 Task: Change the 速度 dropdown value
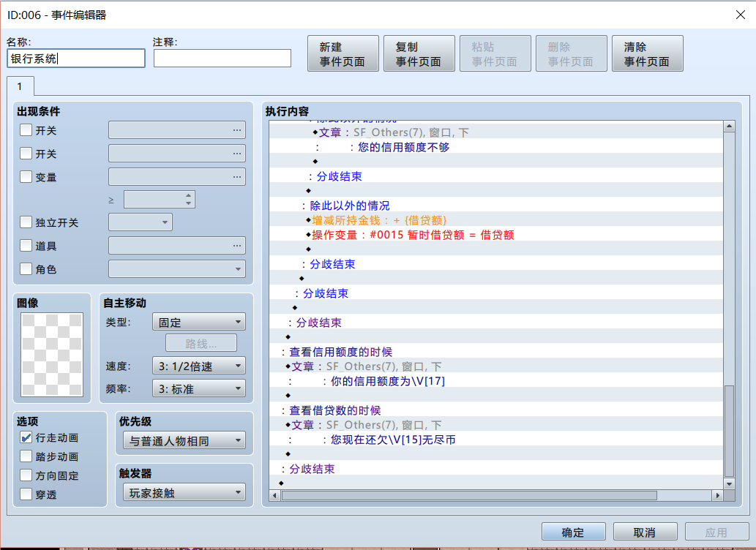(x=198, y=366)
